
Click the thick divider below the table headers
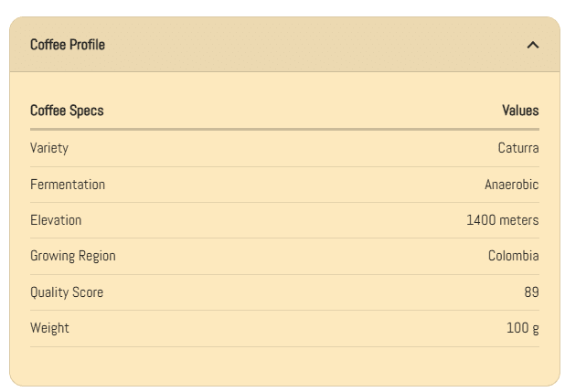[x=284, y=130]
